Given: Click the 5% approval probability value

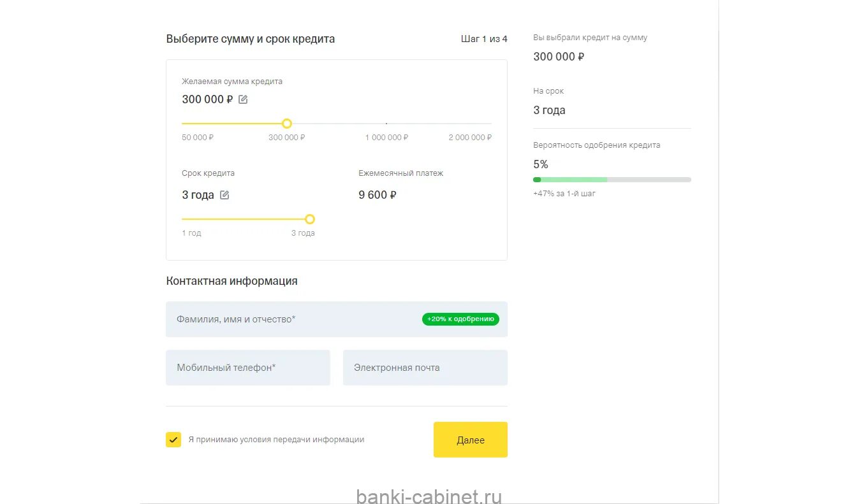Looking at the screenshot, I should [x=541, y=164].
